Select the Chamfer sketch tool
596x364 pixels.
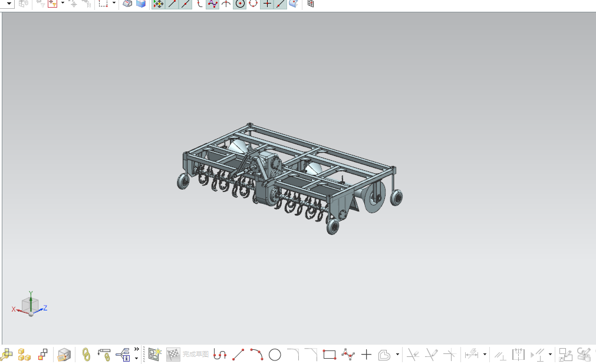[x=311, y=355]
